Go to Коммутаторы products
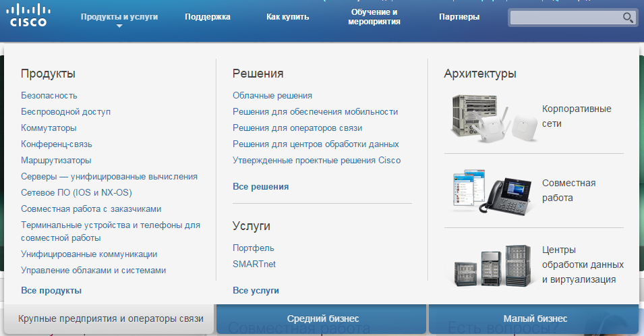Screen dimensions: 644x336 (x=49, y=128)
